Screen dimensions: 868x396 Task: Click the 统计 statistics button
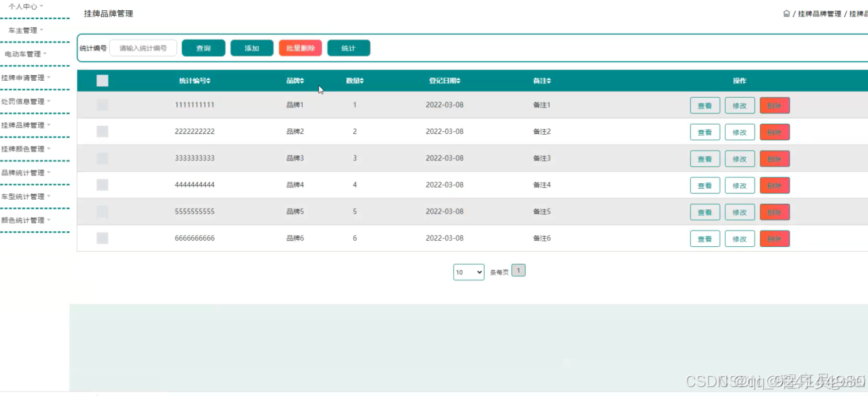[349, 48]
